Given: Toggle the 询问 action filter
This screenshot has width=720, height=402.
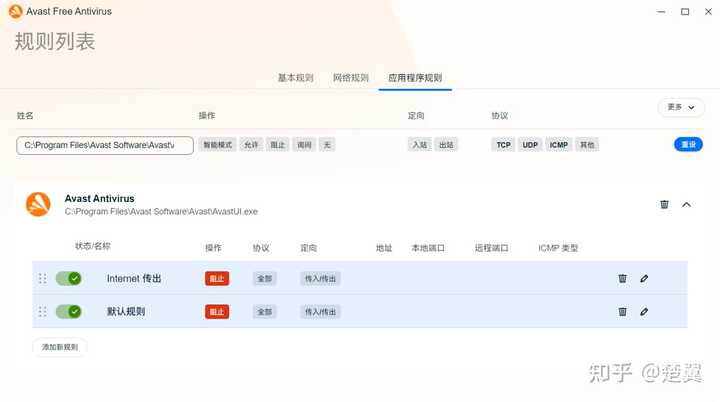Looking at the screenshot, I should pos(304,145).
